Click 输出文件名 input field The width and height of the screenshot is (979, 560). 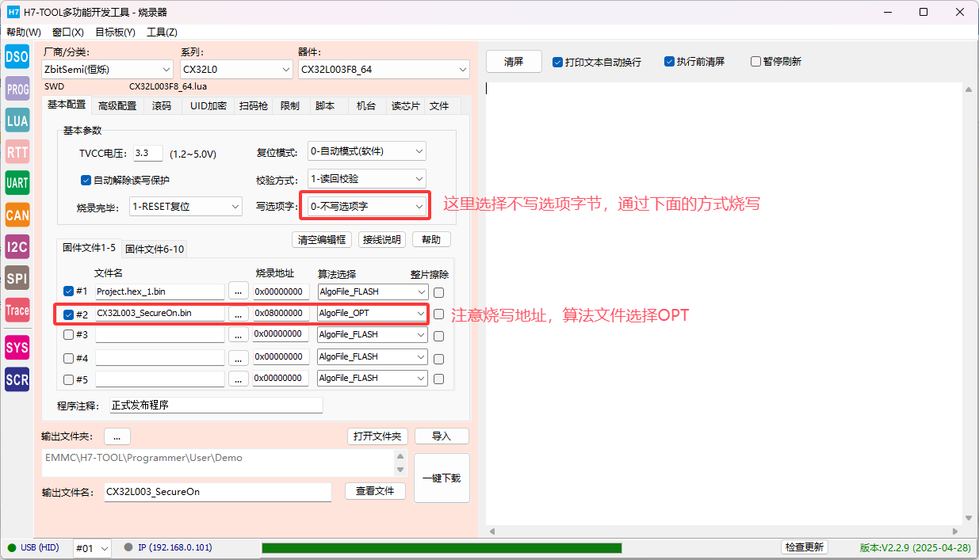pyautogui.click(x=218, y=492)
